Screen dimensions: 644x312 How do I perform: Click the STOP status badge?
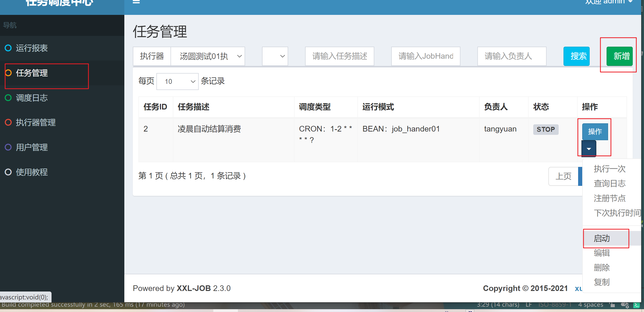[546, 129]
